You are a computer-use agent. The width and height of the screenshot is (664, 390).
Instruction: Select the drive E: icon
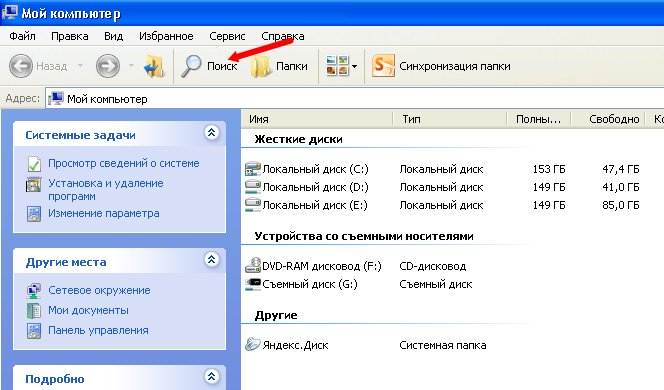click(253, 205)
